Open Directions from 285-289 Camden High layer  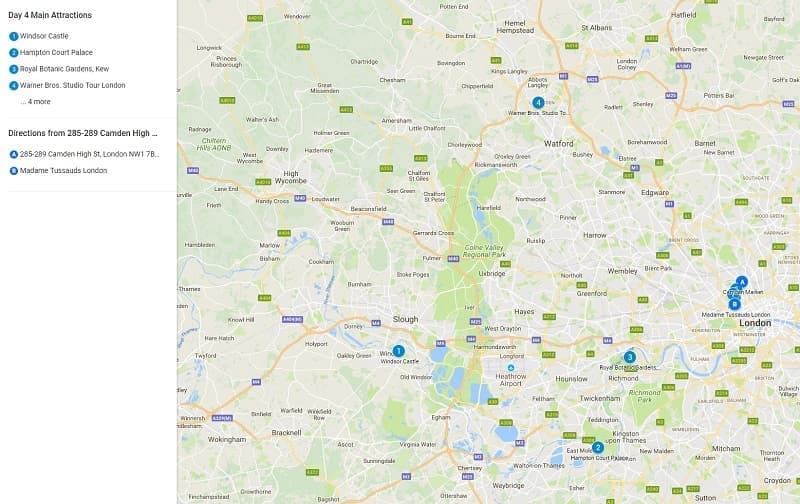[83, 133]
